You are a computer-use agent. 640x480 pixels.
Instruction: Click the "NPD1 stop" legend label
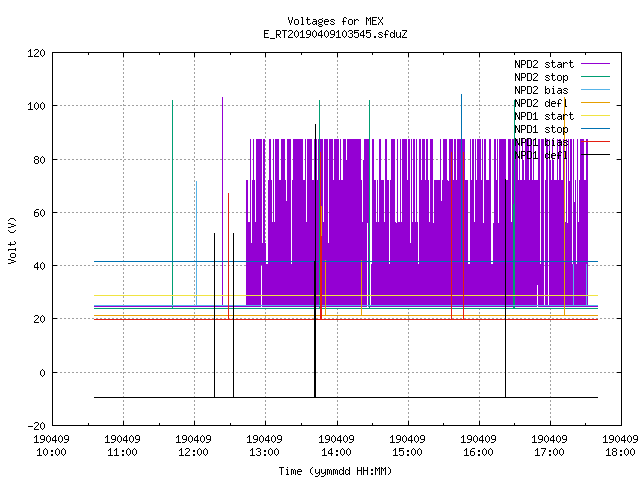[541, 129]
